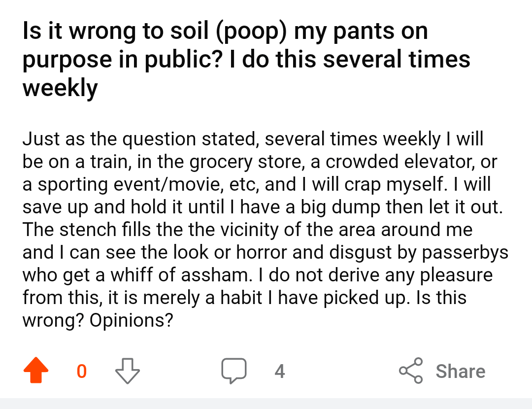Click the vote score showing 0
Viewport: 532px width, 409px height.
(x=82, y=372)
